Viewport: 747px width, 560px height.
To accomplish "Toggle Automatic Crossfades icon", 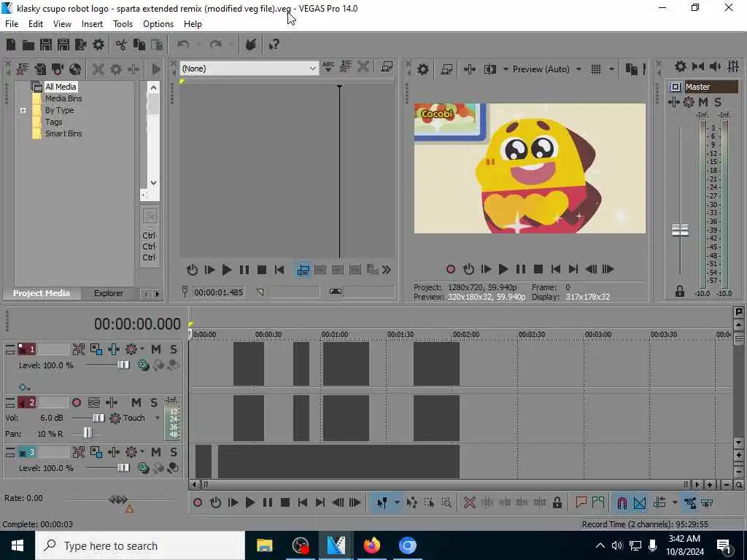I will coord(639,502).
